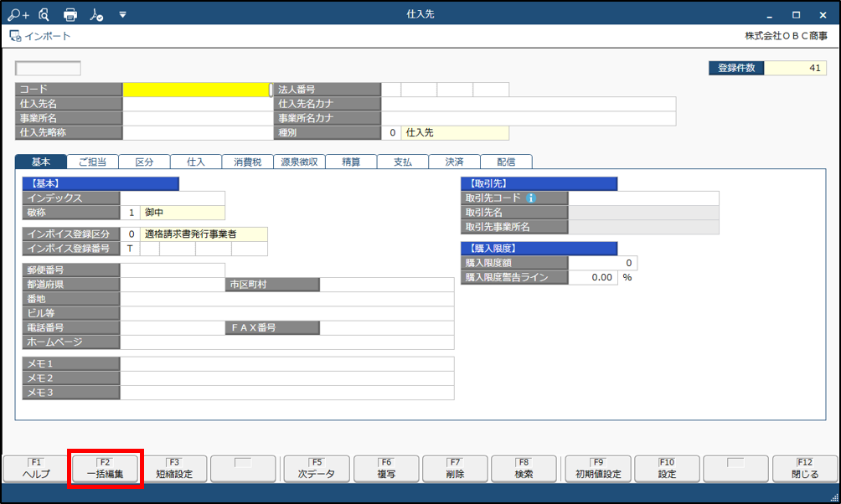The width and height of the screenshot is (841, 504).
Task: Click the 種別 code field showing 0
Action: pos(391,132)
